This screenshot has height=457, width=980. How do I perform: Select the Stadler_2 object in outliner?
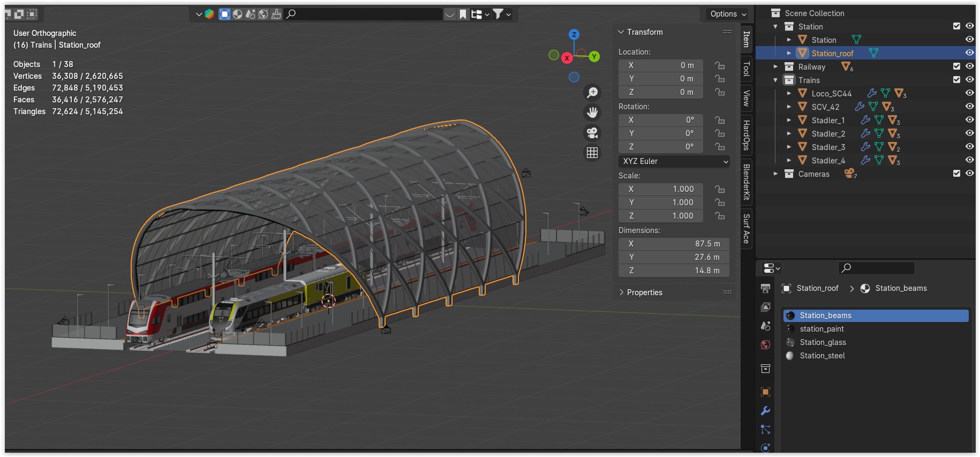[x=828, y=133]
